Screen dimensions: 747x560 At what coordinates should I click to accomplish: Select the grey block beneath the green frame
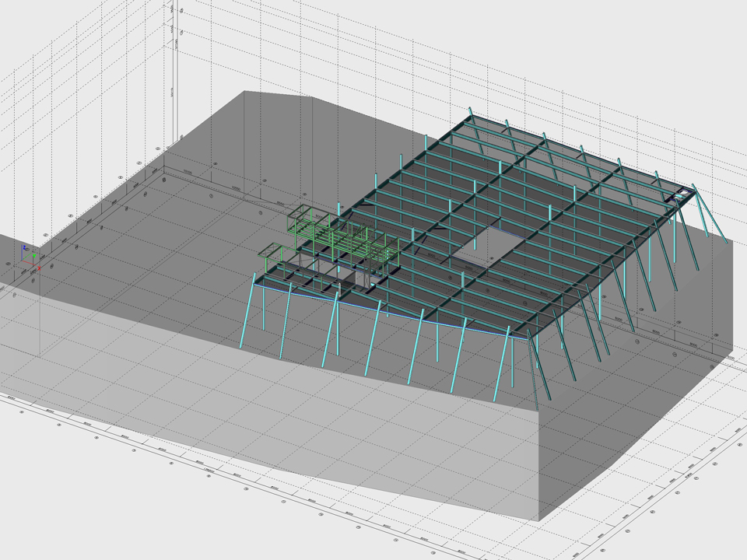click(x=364, y=278)
